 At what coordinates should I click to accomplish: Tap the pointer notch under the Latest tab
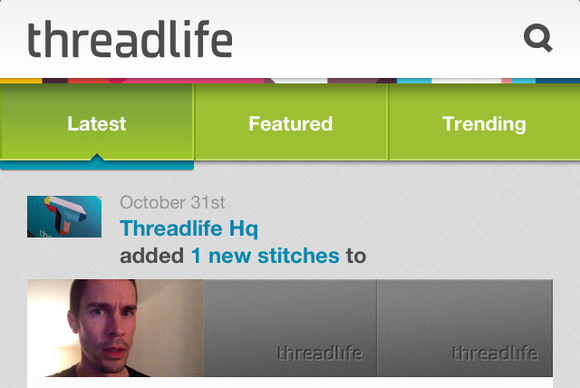(x=97, y=157)
